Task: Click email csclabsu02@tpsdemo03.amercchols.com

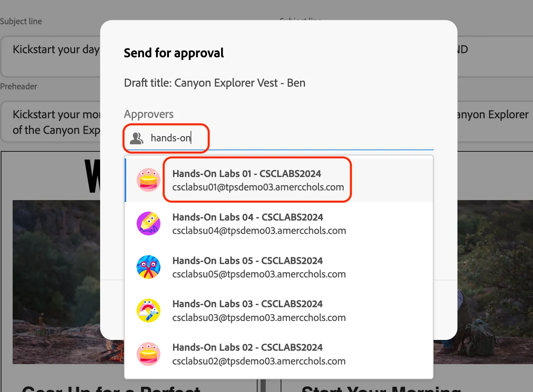Action: (x=259, y=361)
